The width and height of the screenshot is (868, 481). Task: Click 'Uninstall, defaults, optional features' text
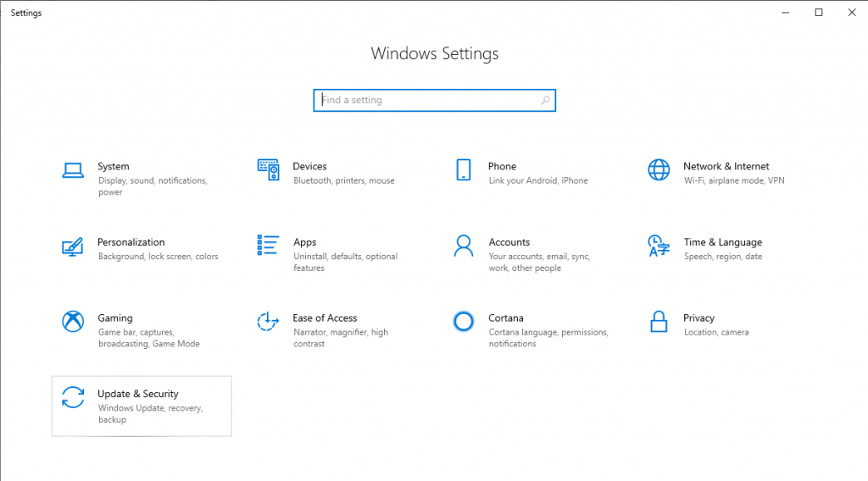pos(346,262)
